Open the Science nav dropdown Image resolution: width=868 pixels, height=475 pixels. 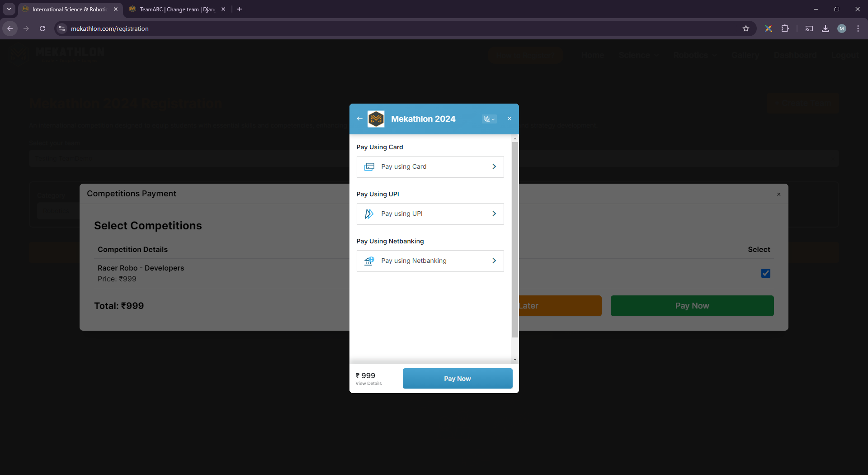[x=638, y=55]
